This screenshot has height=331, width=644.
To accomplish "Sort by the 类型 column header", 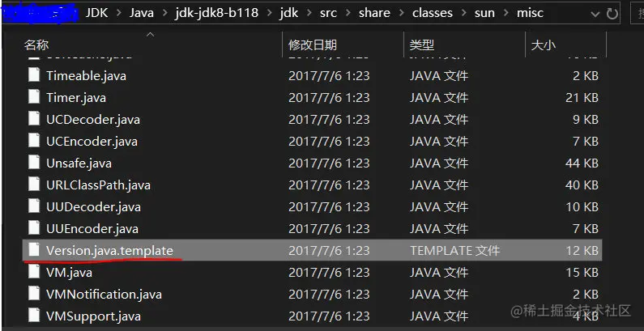I will 421,45.
